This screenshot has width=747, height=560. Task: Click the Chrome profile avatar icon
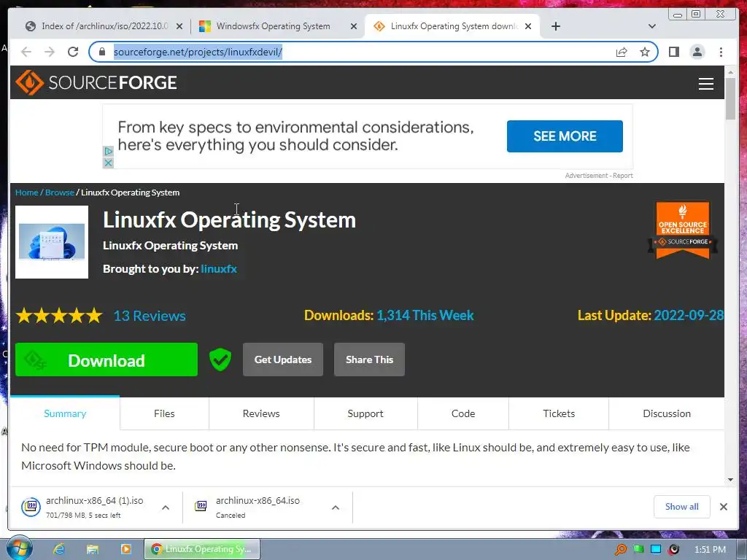697,52
